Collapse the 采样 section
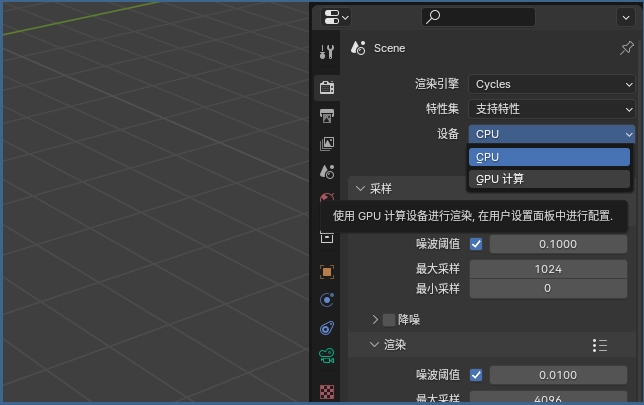Image resolution: width=644 pixels, height=405 pixels. pyautogui.click(x=360, y=189)
